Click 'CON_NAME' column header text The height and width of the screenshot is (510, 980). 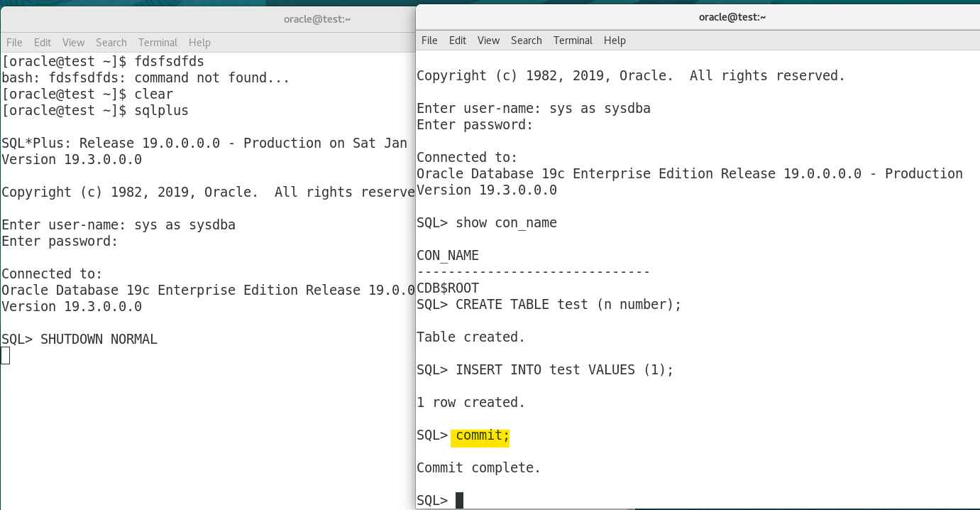[x=448, y=256]
